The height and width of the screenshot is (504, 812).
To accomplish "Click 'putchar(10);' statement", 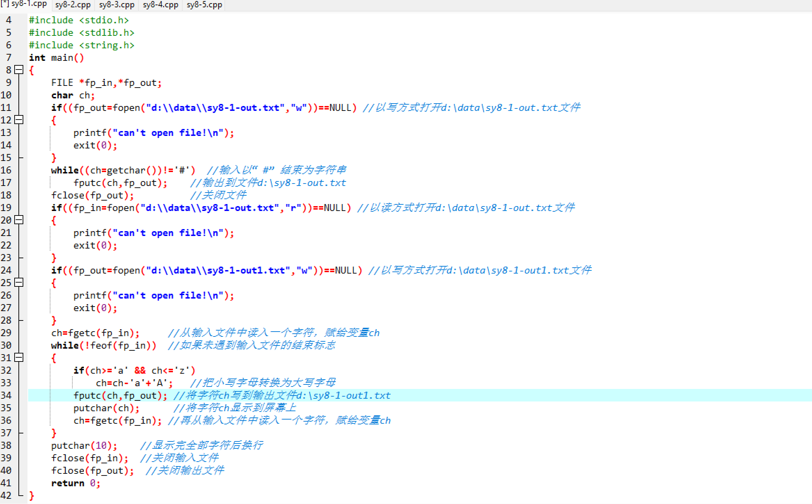I will click(x=84, y=446).
